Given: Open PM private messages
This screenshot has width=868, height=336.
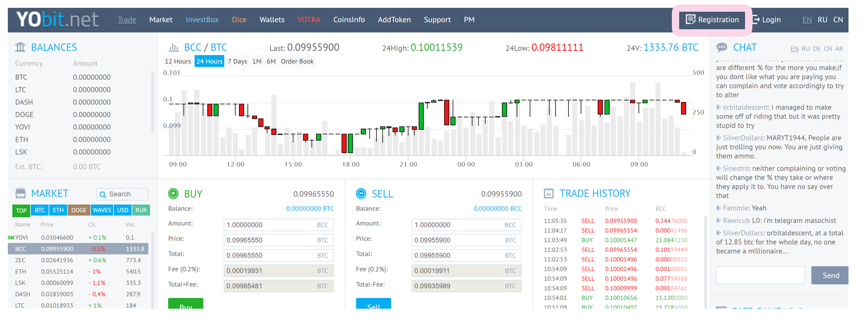Looking at the screenshot, I should click(x=469, y=20).
